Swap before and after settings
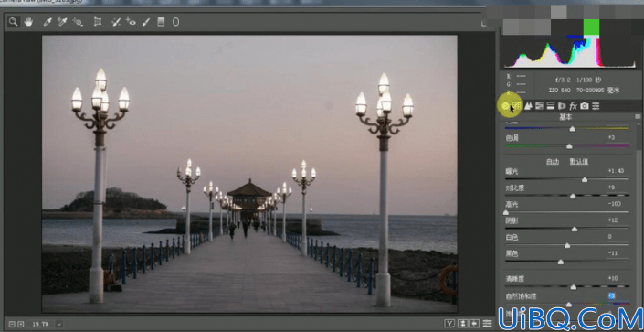The image size is (644, 332). (x=462, y=323)
